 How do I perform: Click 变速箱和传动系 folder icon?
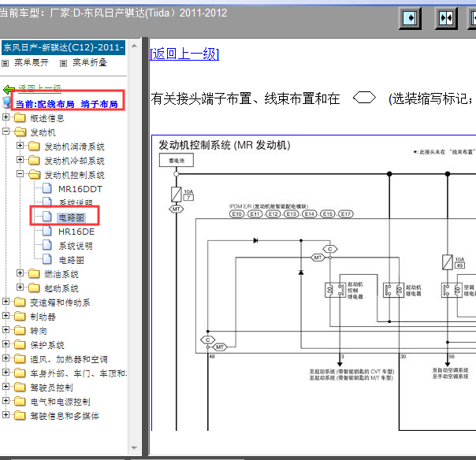point(20,302)
